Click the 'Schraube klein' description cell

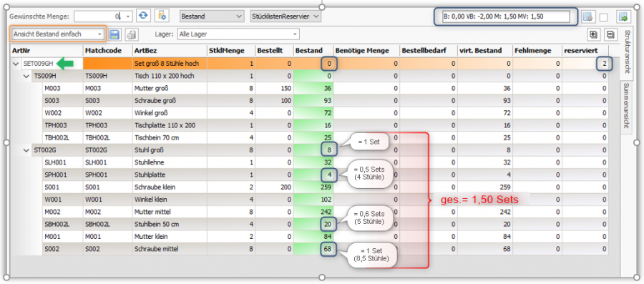tap(170, 187)
